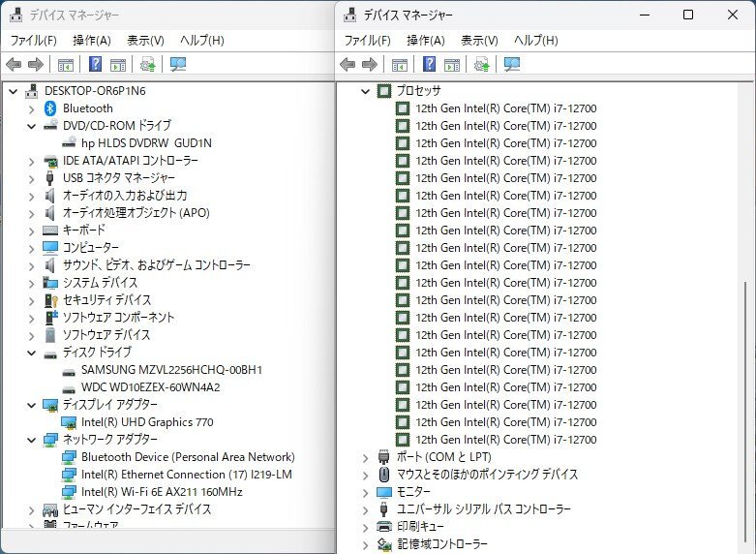Maximize the right Device Manager window
Image resolution: width=756 pixels, height=554 pixels.
688,15
